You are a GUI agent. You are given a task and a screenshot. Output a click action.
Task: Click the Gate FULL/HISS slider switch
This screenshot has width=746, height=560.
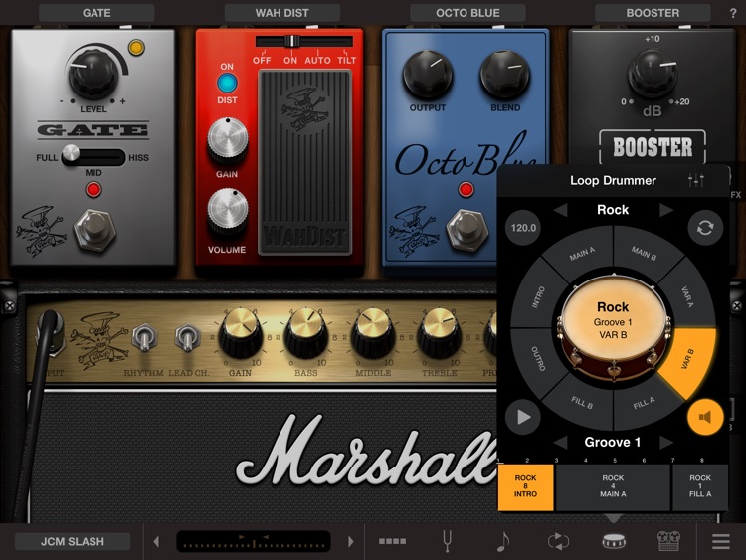point(93,156)
